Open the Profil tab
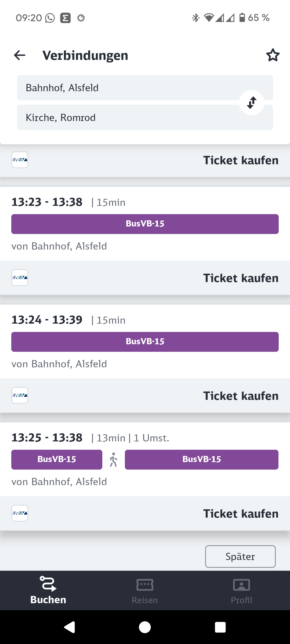The image size is (290, 644). (241, 590)
